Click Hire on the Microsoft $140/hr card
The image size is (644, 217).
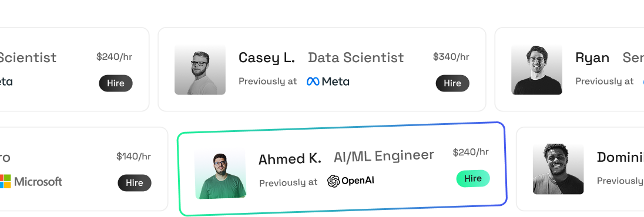tap(135, 183)
